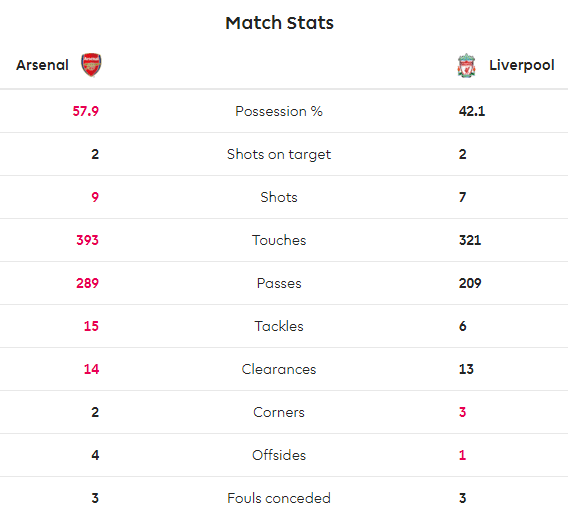The width and height of the screenshot is (568, 518).
Task: Click the Arsenal club crest icon
Action: [91, 65]
